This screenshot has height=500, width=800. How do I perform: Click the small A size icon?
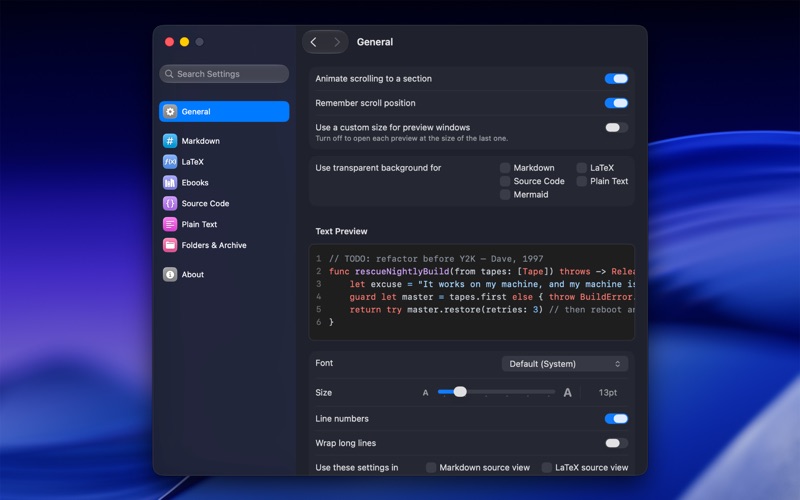(426, 393)
